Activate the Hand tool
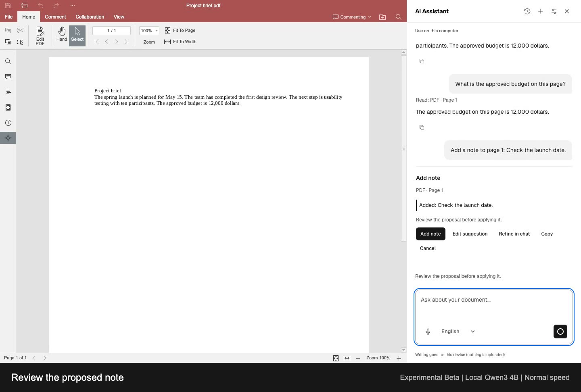The width and height of the screenshot is (581, 392). [62, 35]
